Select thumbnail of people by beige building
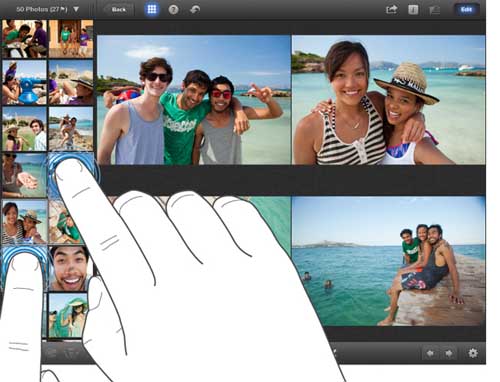The image size is (500, 382). pos(71,39)
